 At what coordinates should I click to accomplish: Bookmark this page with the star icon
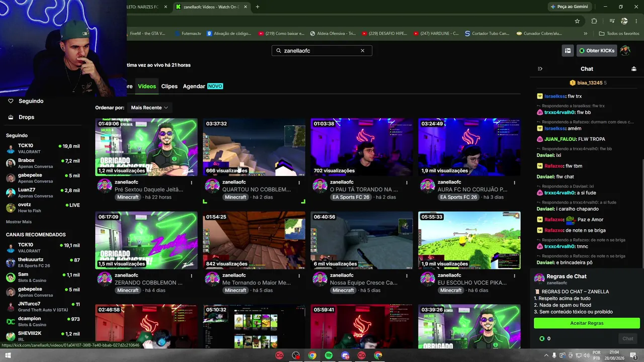577,21
